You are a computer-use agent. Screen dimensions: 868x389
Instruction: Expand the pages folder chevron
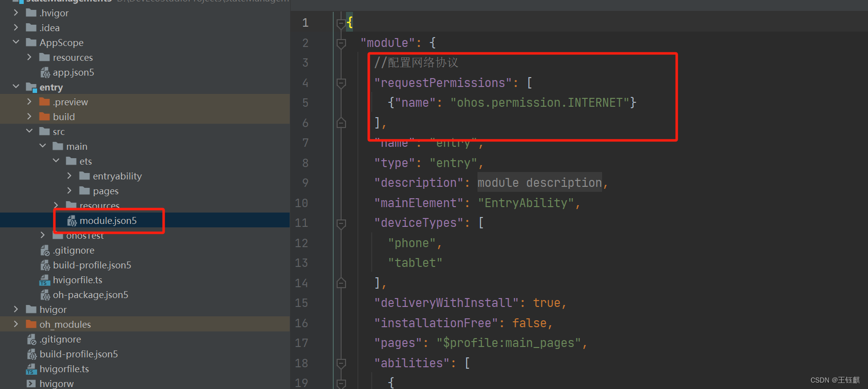click(69, 191)
